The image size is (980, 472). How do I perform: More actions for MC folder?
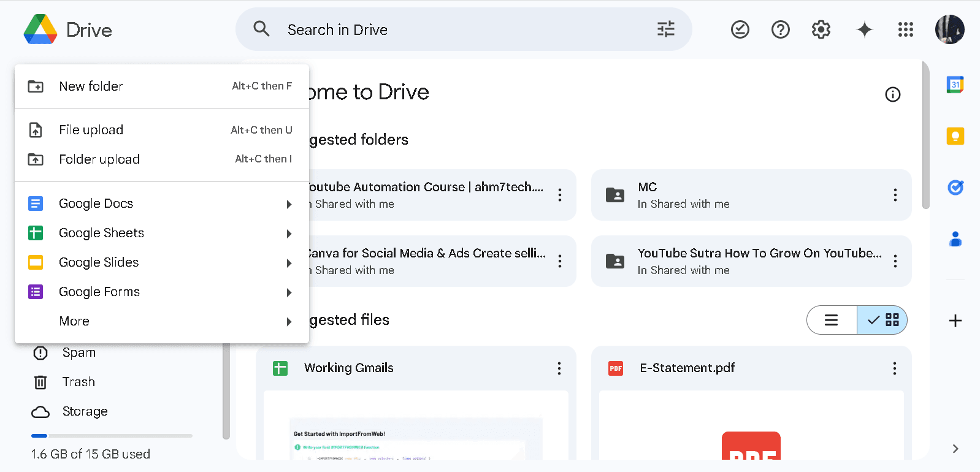895,195
